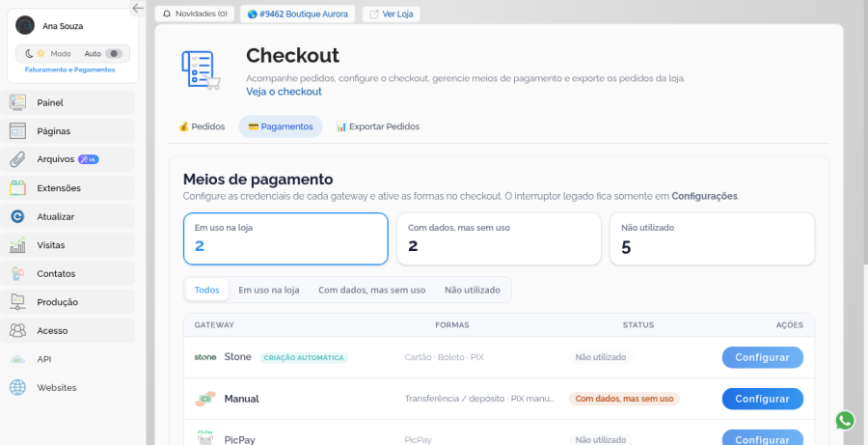
Task: Collapse sidebar with left arrow icon
Action: point(138,8)
